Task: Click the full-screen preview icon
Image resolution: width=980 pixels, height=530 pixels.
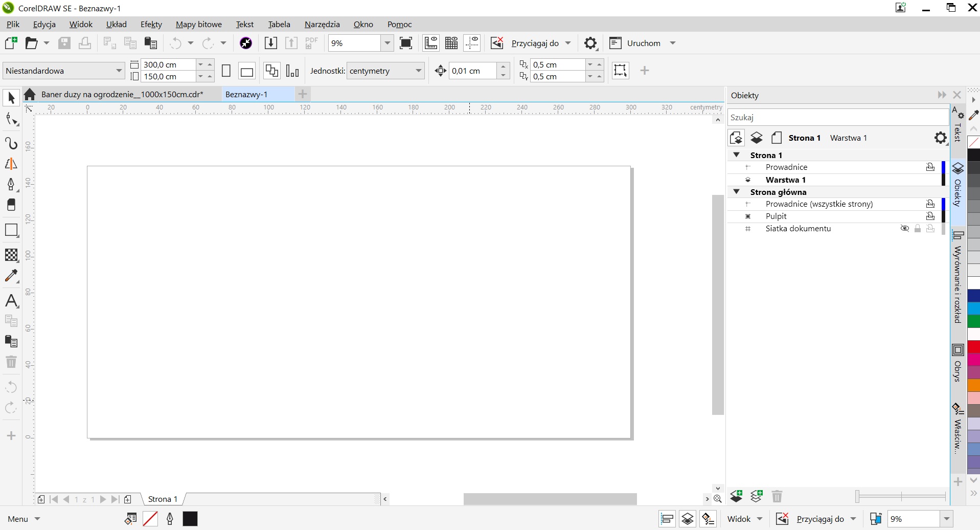Action: point(406,43)
